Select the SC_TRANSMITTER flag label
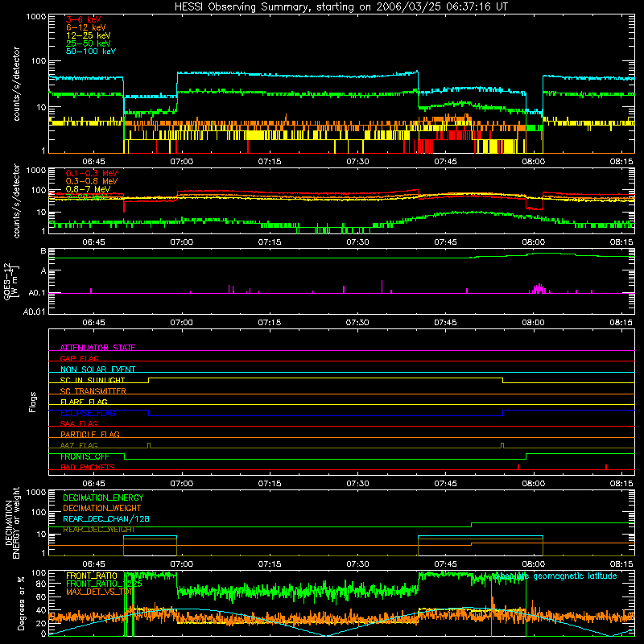 [93, 391]
